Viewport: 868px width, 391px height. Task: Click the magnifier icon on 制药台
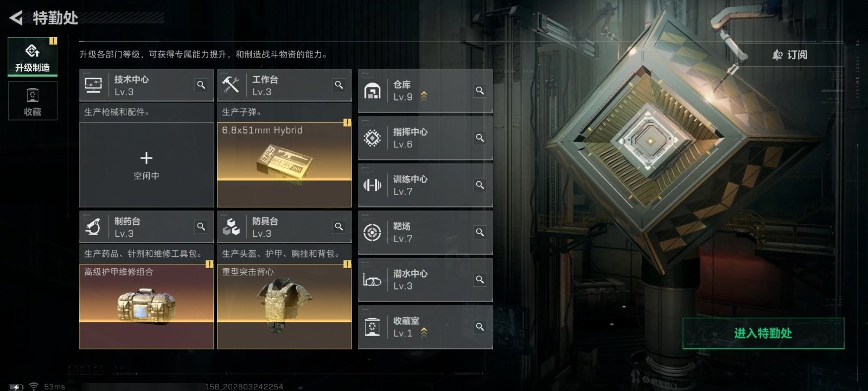point(201,226)
